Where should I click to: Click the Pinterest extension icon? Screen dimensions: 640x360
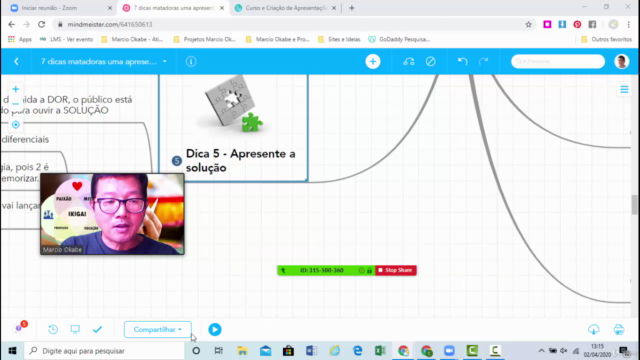[x=577, y=24]
